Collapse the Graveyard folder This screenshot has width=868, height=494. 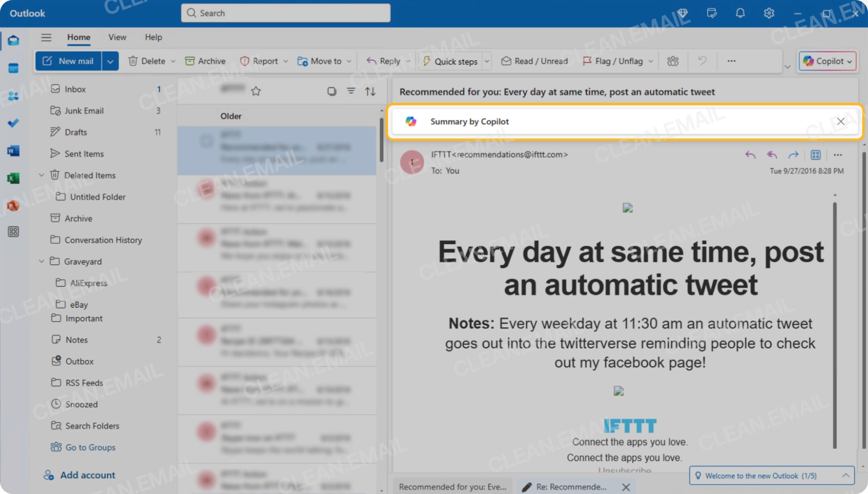click(x=41, y=261)
